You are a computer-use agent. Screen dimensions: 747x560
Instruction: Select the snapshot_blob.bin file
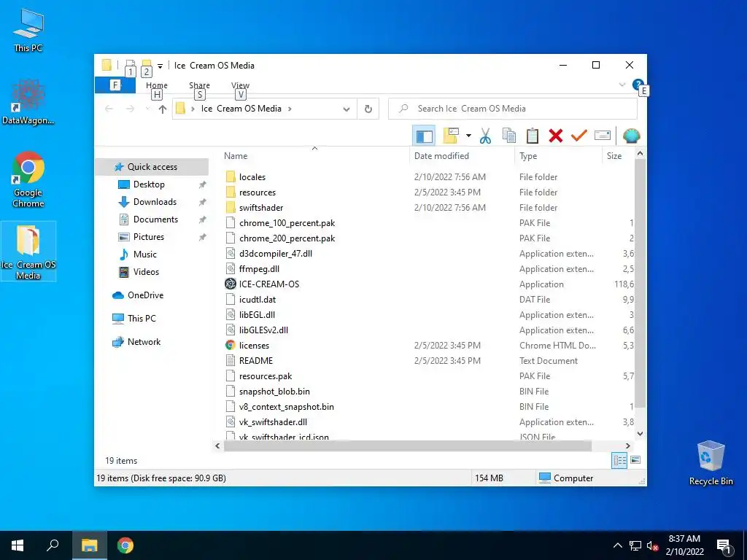(x=274, y=392)
